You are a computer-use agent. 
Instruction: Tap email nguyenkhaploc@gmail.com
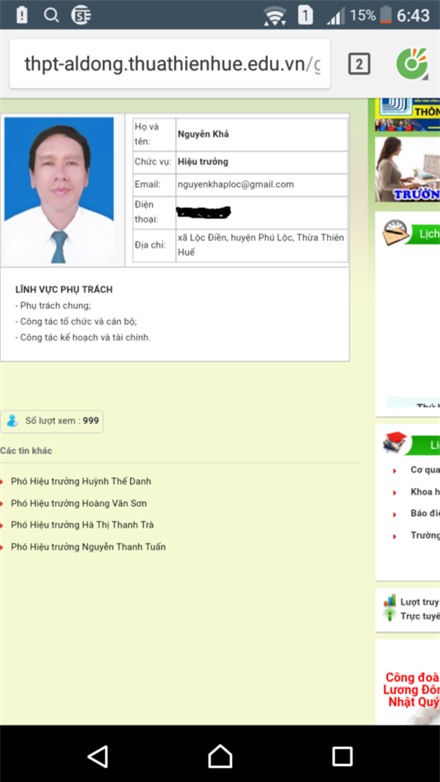tap(235, 184)
